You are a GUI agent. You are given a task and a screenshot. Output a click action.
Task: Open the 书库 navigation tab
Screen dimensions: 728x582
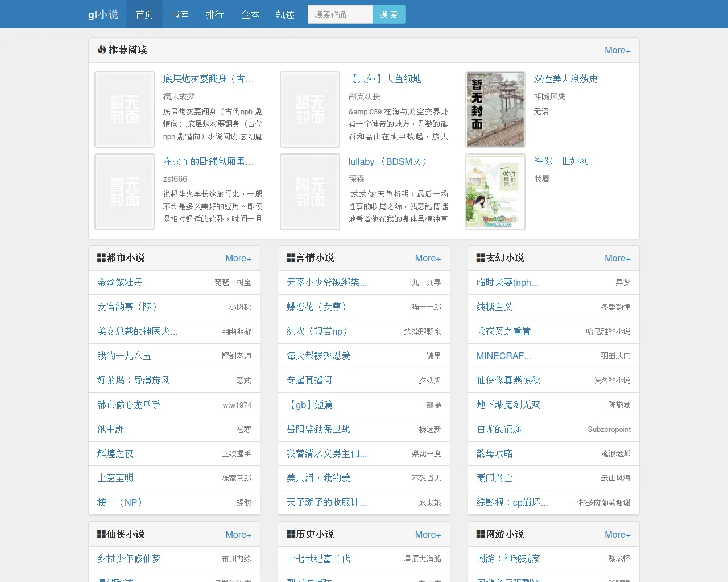pyautogui.click(x=180, y=14)
